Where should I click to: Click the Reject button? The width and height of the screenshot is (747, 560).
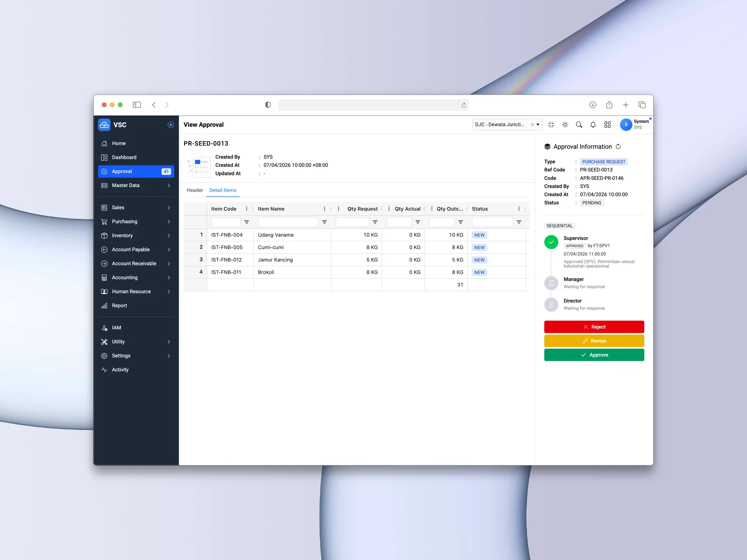[x=594, y=327]
